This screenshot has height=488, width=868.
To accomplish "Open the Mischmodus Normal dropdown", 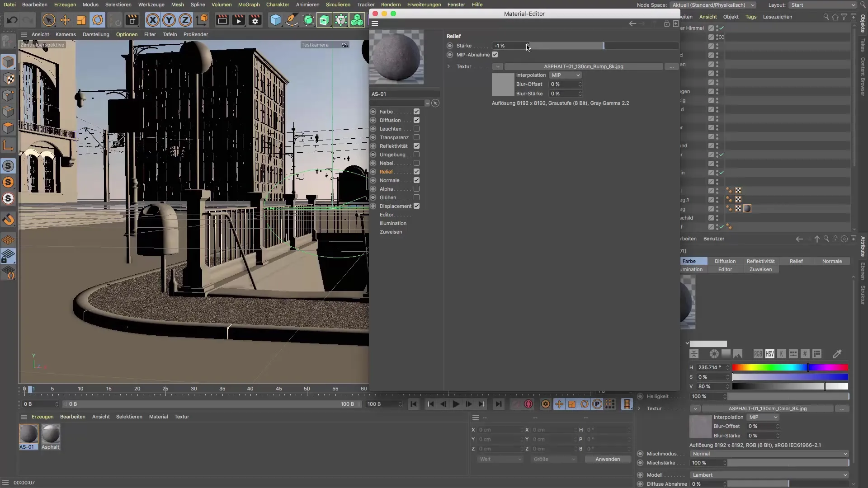I will click(769, 454).
